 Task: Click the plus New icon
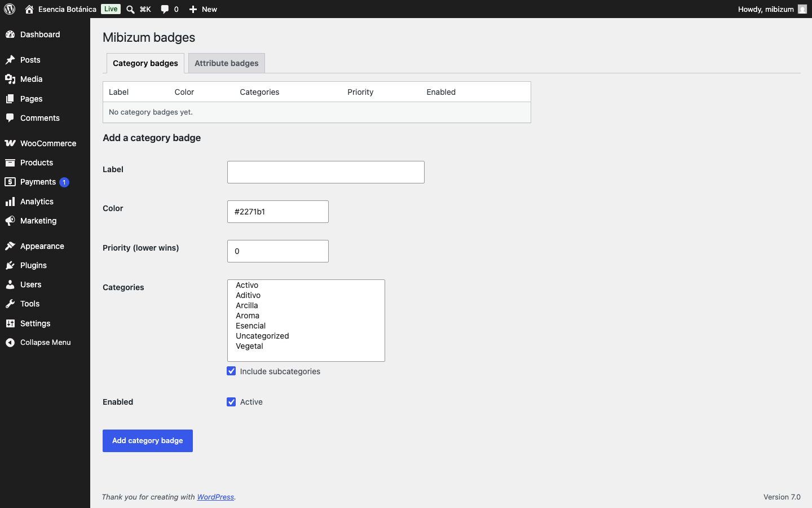click(193, 9)
